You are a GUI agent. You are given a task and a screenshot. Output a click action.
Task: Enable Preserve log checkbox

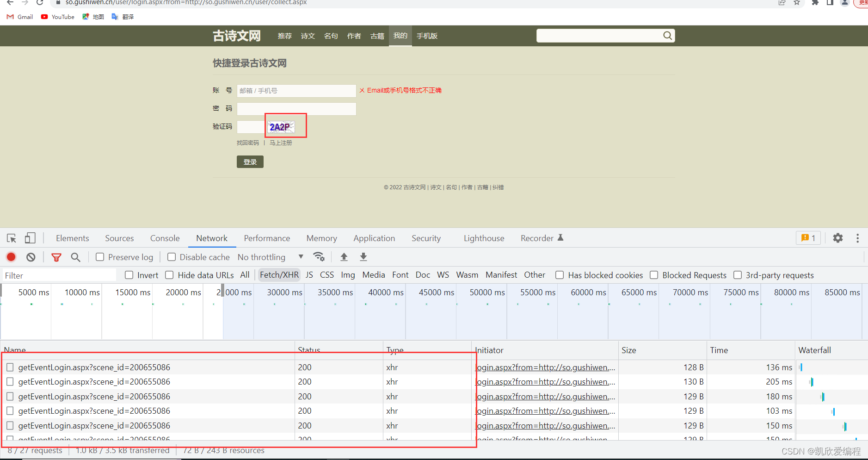[100, 257]
